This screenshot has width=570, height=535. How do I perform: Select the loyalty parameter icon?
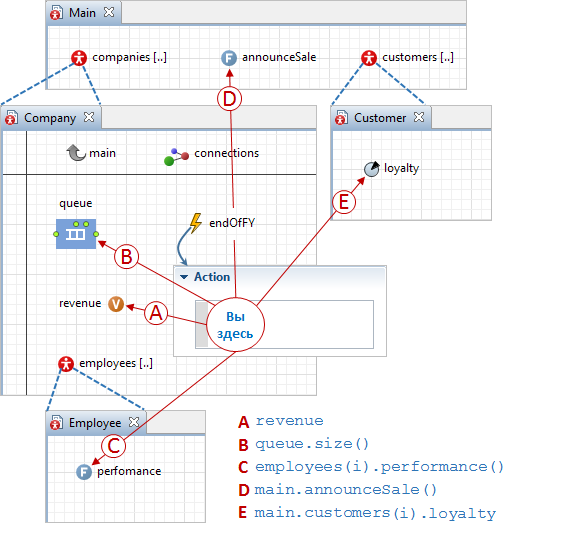[x=372, y=169]
